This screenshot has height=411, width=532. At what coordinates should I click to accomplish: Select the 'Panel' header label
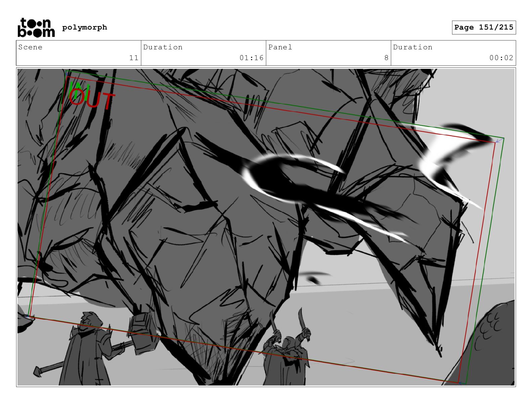pos(280,47)
